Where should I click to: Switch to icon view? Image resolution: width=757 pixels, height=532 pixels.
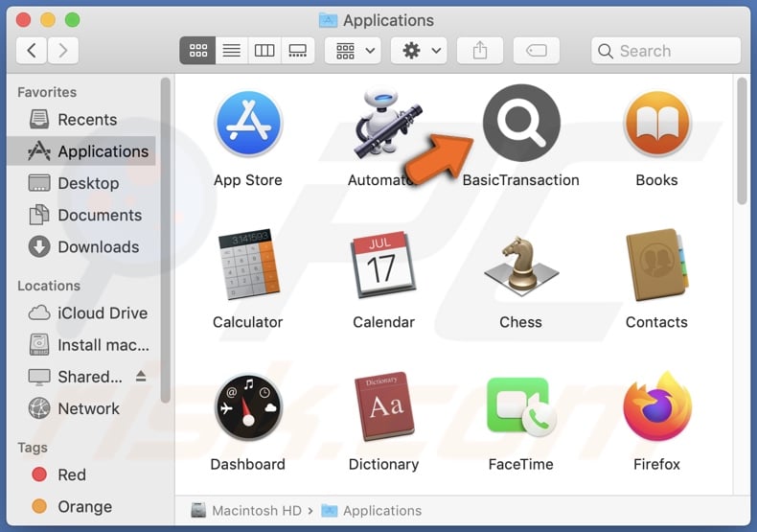pos(197,50)
